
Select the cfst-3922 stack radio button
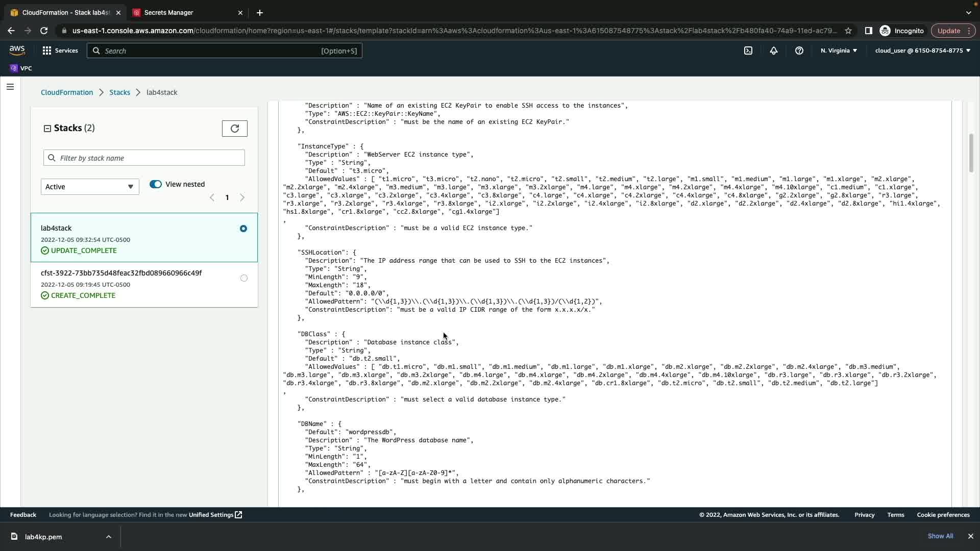point(244,278)
